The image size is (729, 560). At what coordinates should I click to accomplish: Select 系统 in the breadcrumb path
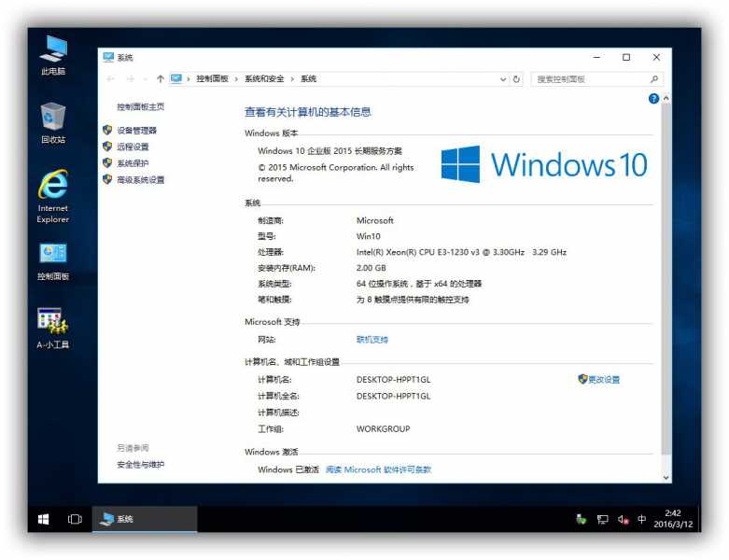pos(308,79)
